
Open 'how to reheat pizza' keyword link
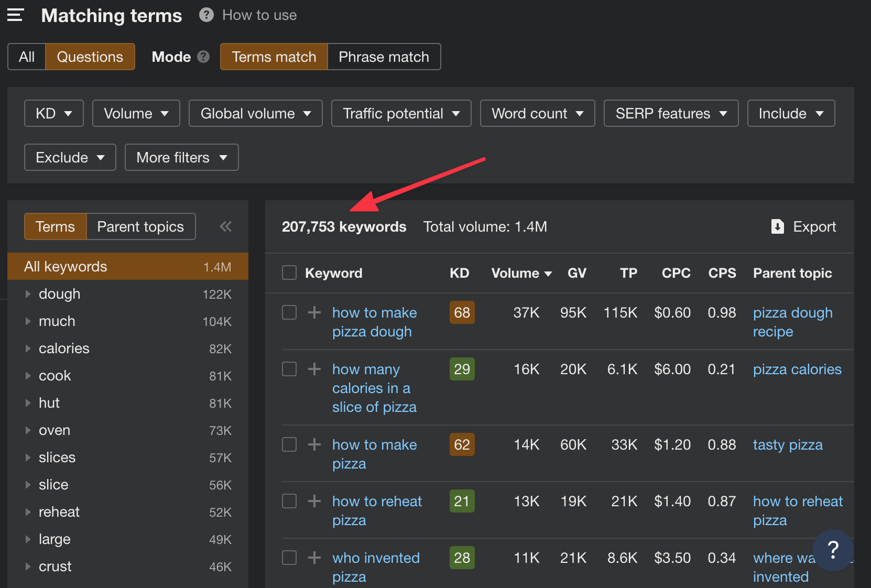[377, 510]
